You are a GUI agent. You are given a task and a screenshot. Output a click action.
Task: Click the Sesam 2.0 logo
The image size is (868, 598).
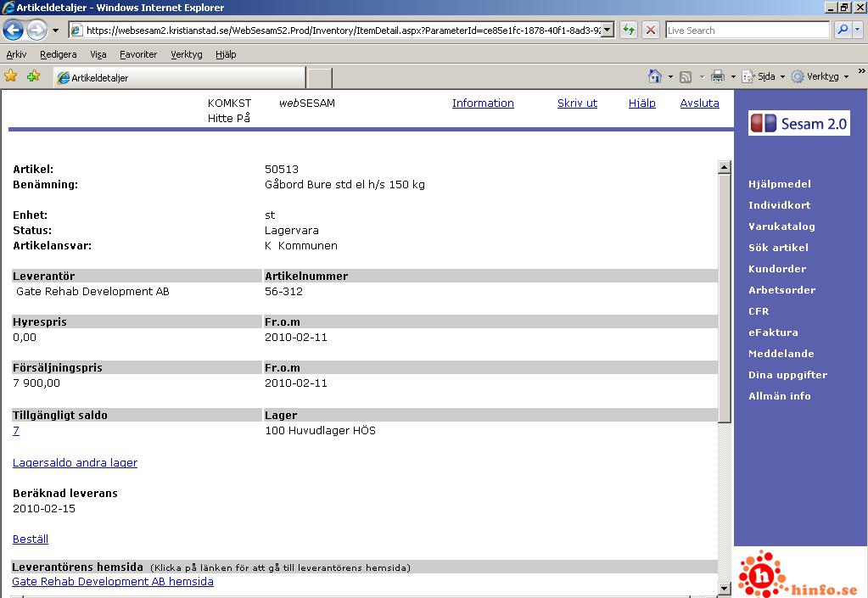pyautogui.click(x=799, y=123)
